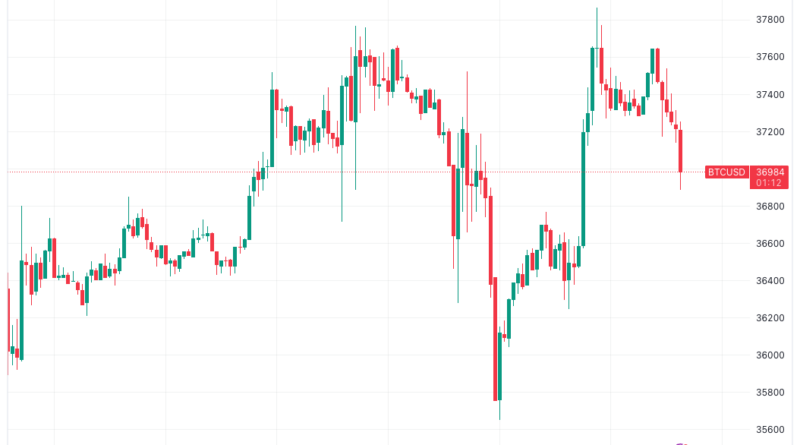Select the 35800 price scale label
The image size is (800, 445).
pyautogui.click(x=770, y=393)
